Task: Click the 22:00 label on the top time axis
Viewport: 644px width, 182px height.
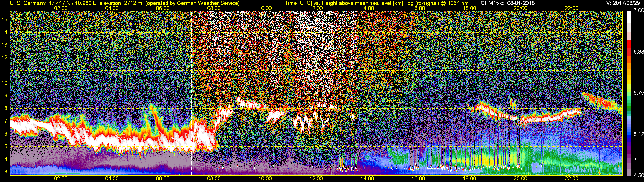Action: coord(571,8)
